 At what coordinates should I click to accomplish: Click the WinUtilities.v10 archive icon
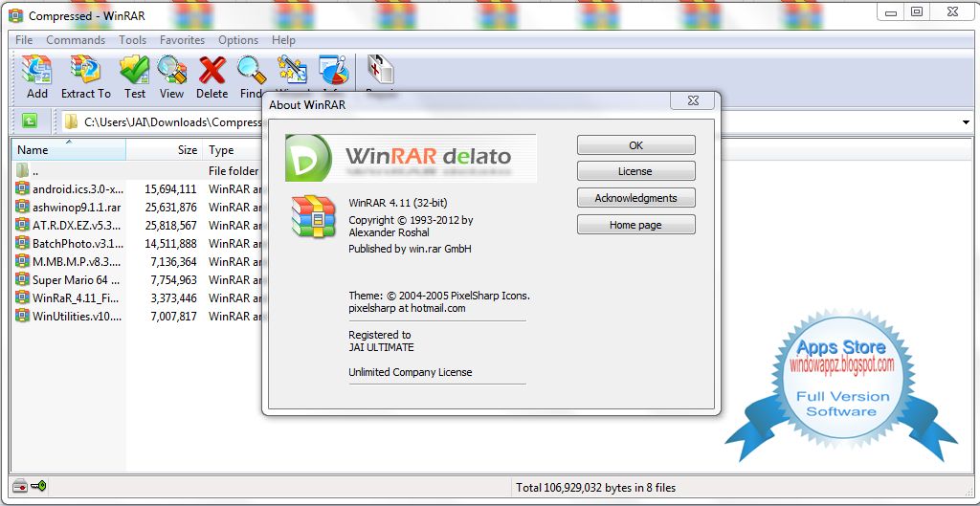click(23, 316)
